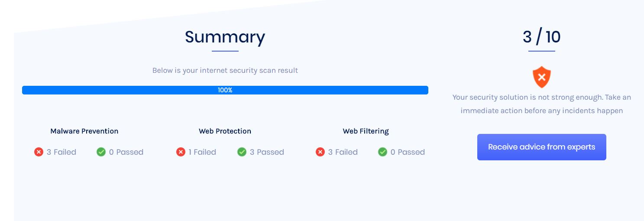Click the red failed icon under Web Filtering
Screen dimensions: 644x221
tap(320, 152)
